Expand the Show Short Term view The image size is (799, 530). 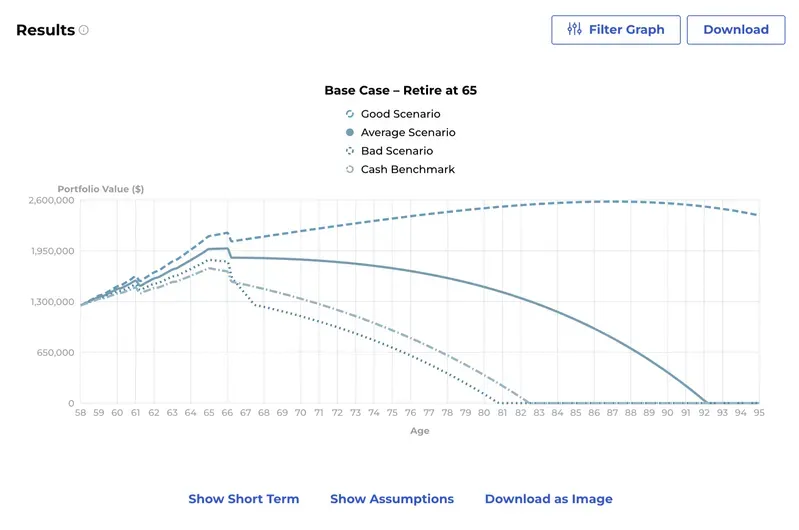(244, 498)
